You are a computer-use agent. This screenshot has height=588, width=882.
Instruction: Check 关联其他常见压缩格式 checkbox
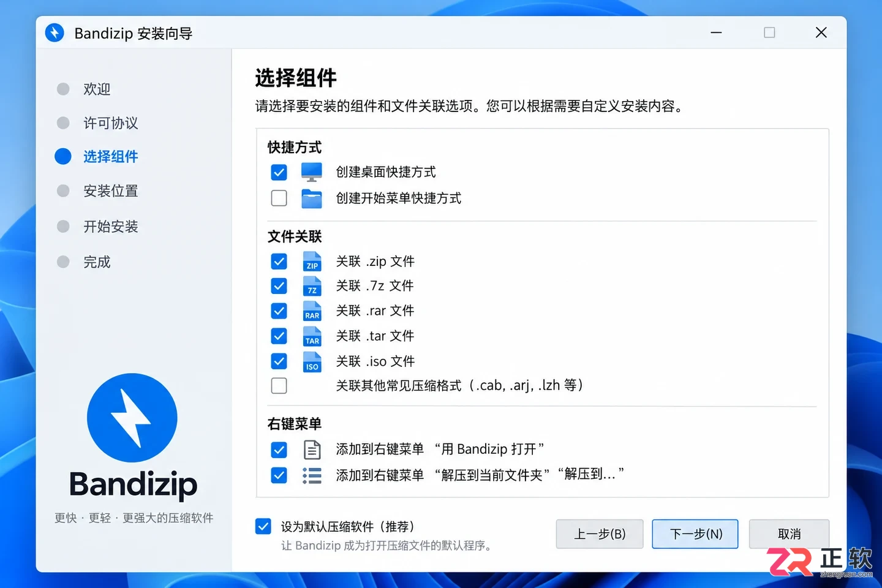click(279, 386)
